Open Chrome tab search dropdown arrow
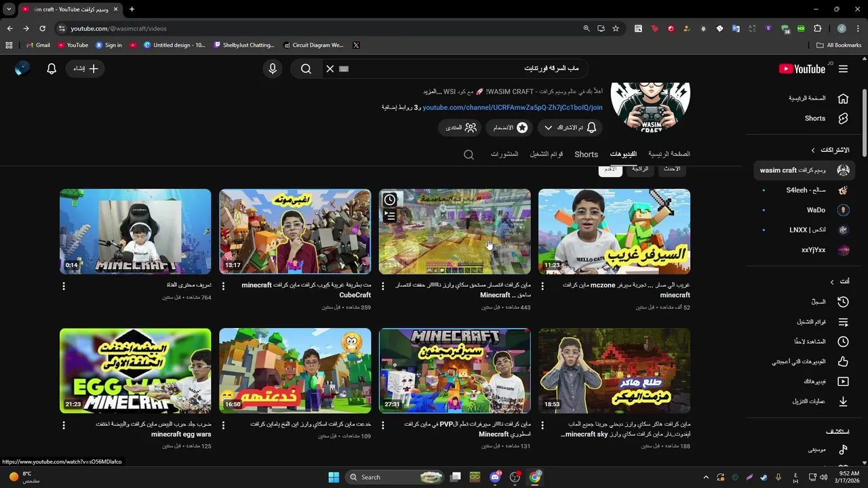 click(9, 9)
